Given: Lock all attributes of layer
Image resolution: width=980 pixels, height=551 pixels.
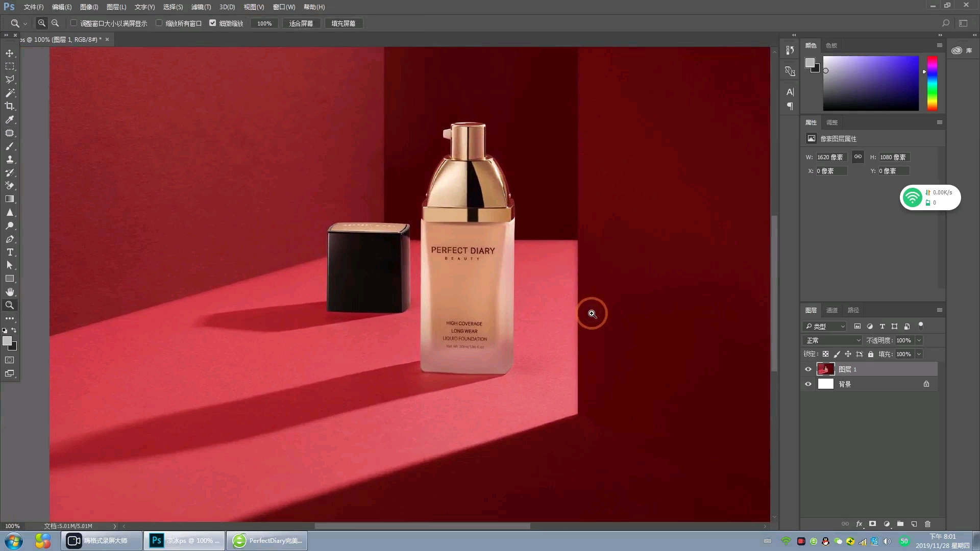Looking at the screenshot, I should pos(871,354).
